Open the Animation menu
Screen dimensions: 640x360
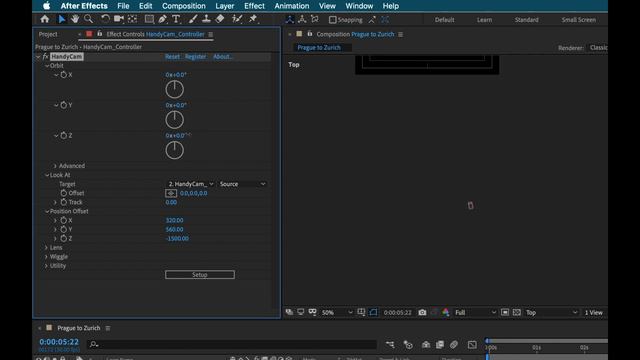point(291,6)
